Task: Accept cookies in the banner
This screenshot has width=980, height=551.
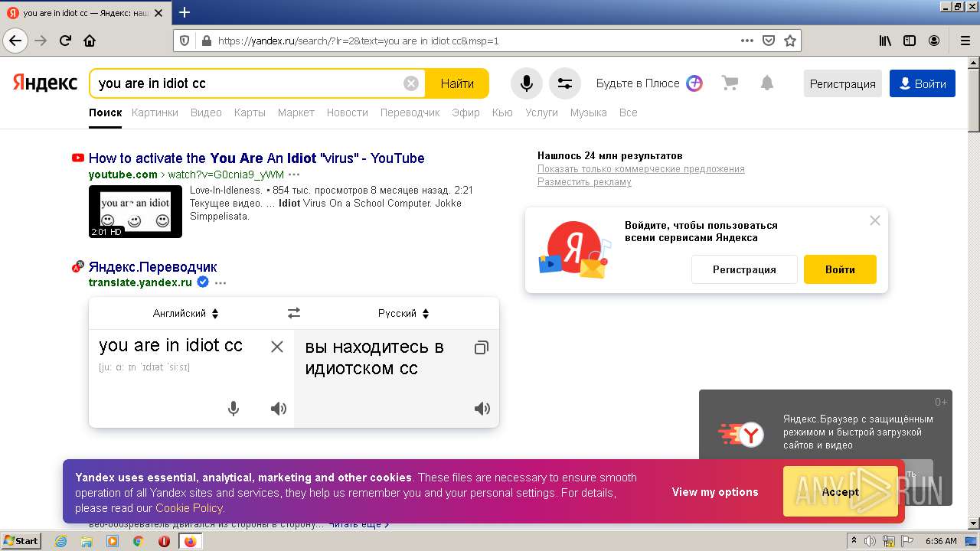Action: [x=841, y=492]
